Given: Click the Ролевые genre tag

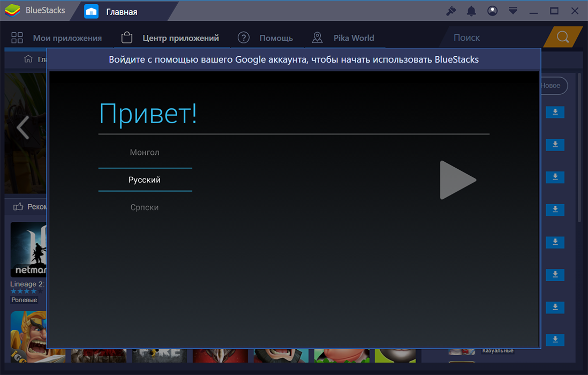Looking at the screenshot, I should point(24,300).
